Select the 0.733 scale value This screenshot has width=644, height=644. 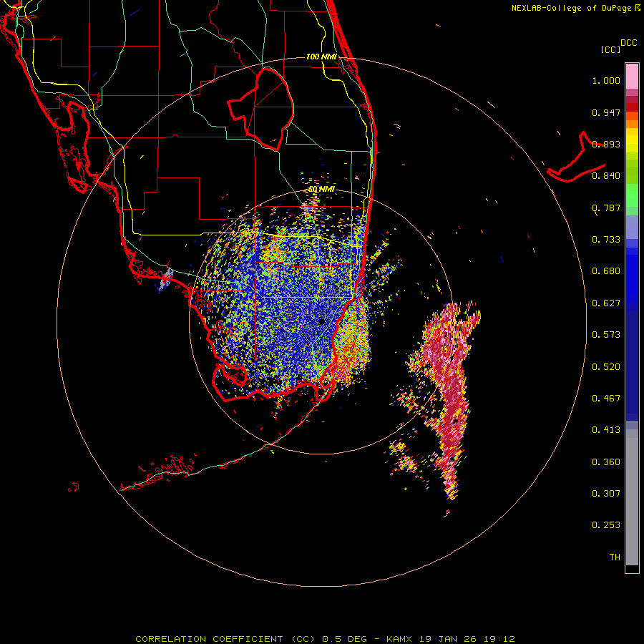point(606,240)
